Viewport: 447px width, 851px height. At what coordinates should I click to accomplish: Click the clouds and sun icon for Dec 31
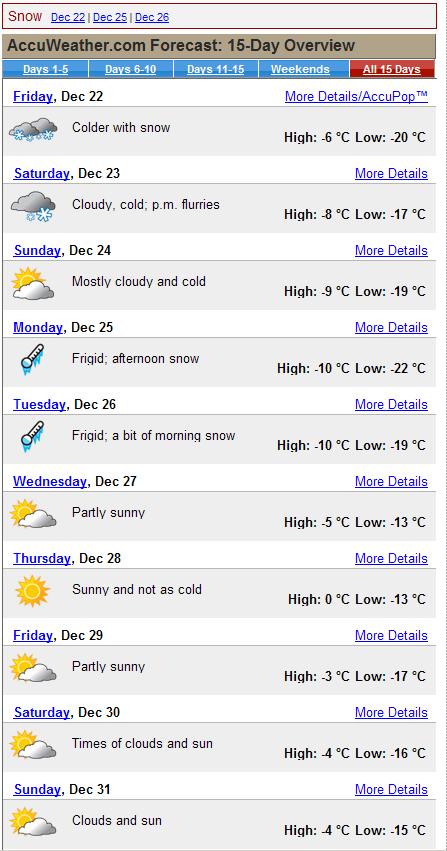33,822
